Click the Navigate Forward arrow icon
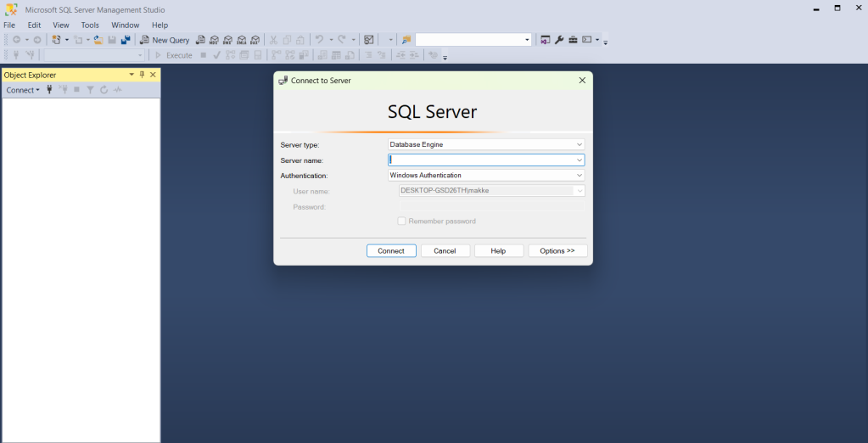The height and width of the screenshot is (443, 868). coord(37,40)
